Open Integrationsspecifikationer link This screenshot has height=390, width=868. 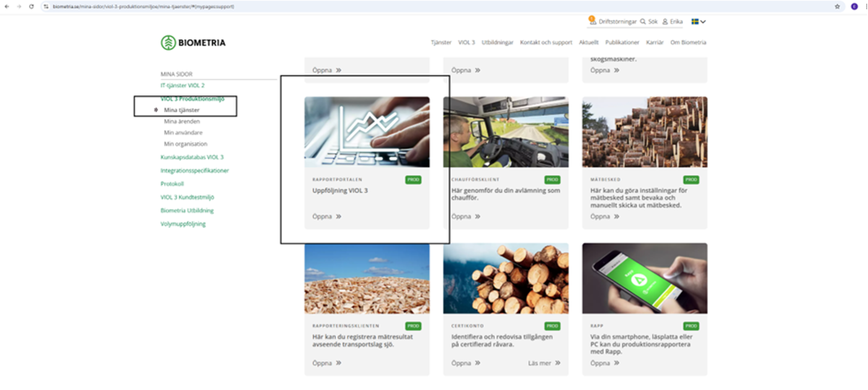194,170
